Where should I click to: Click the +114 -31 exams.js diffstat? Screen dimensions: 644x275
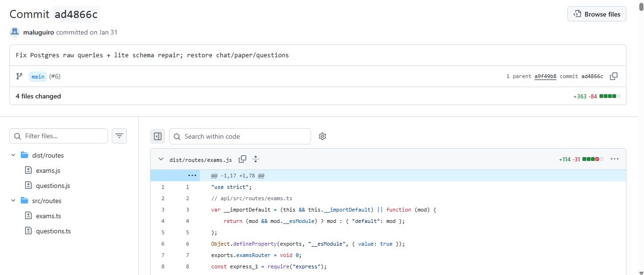pos(581,159)
